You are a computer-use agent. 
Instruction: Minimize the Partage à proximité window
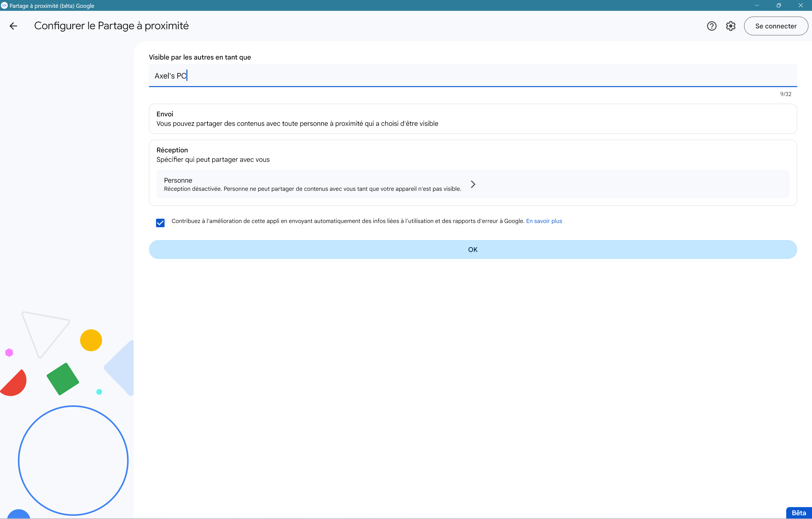[x=757, y=5]
